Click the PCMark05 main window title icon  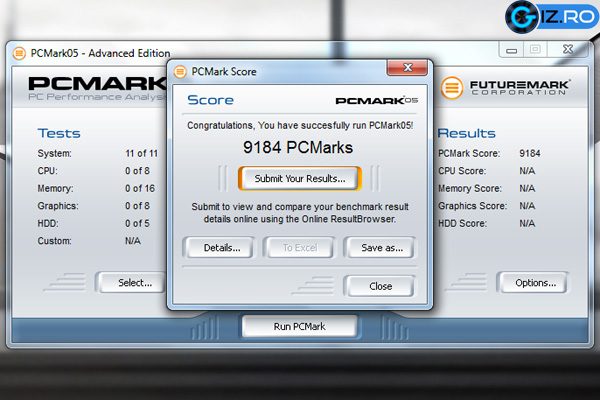point(19,53)
